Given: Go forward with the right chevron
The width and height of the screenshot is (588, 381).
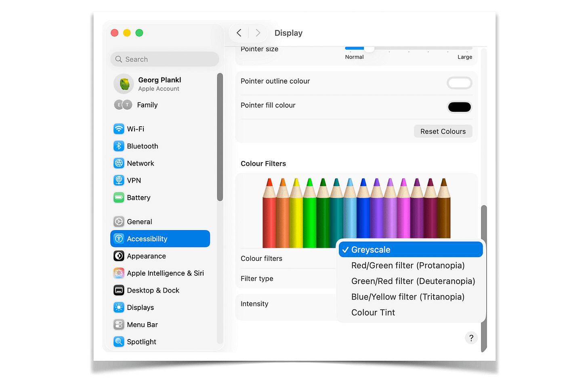Looking at the screenshot, I should [x=258, y=33].
